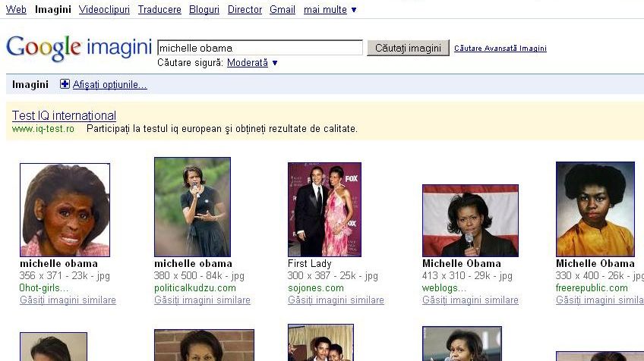Click the 'sojones.com' source text

(x=316, y=288)
